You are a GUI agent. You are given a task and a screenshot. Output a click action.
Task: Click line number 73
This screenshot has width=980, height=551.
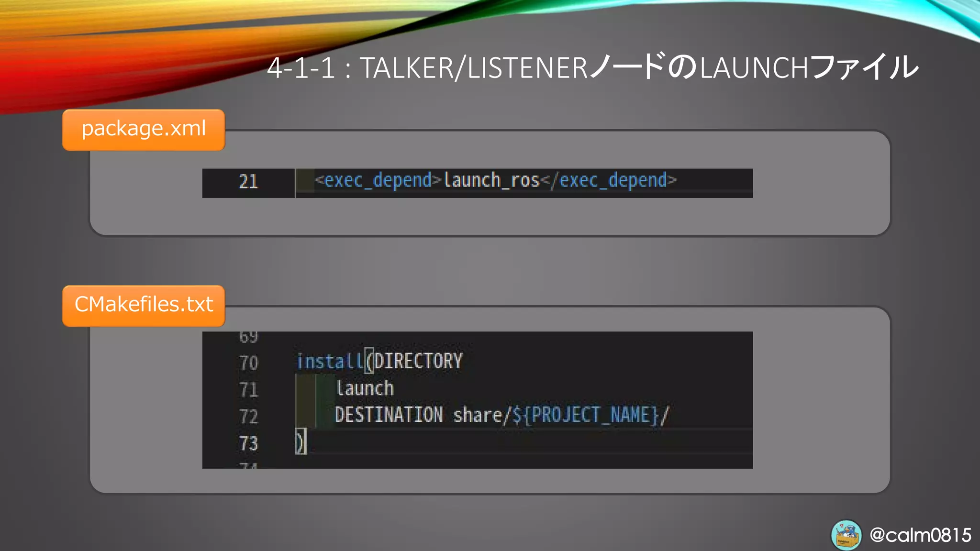coord(248,443)
